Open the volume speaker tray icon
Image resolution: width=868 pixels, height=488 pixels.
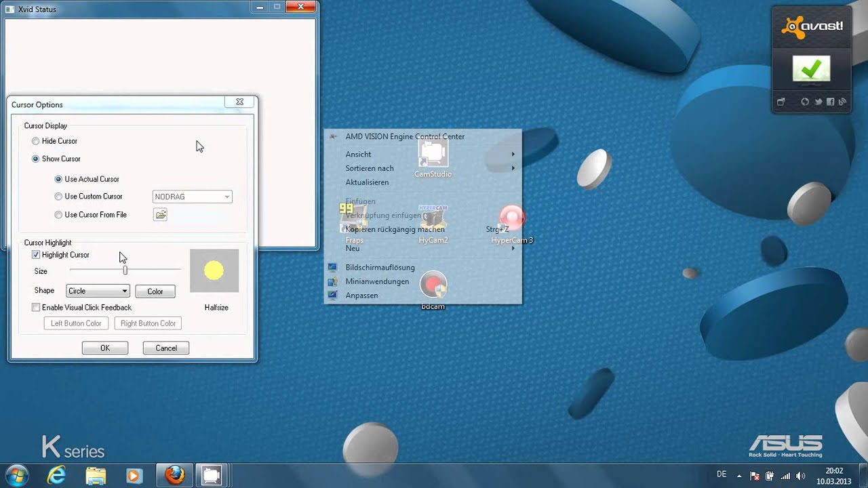800,476
